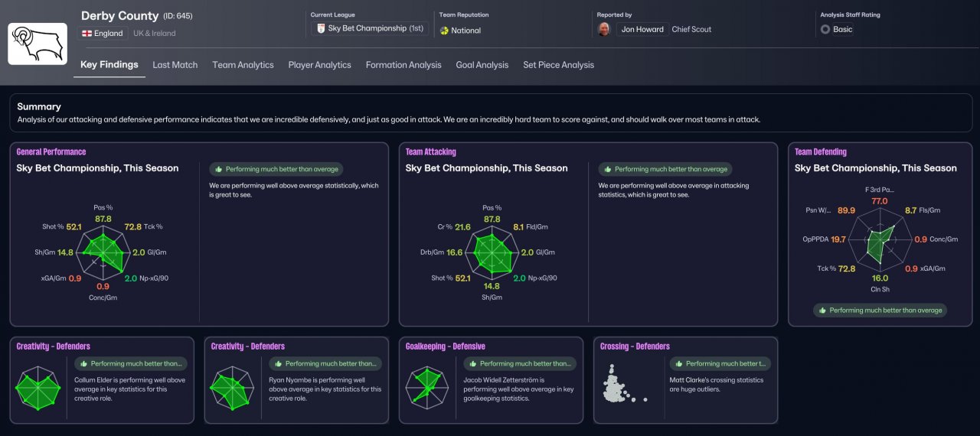980x436 pixels.
Task: Click the National reputation ball icon
Action: tap(444, 31)
